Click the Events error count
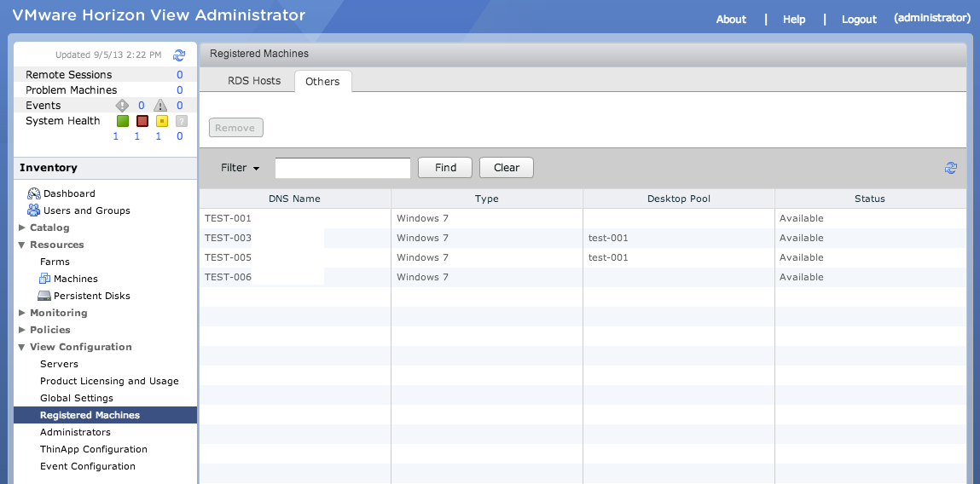The width and height of the screenshot is (980, 484). (x=142, y=106)
